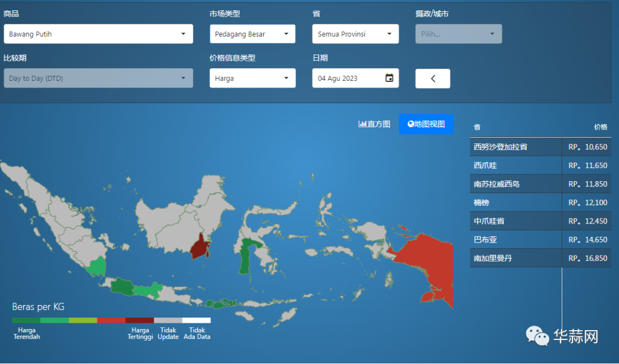
Task: Click the Beras per KG legend title
Action: point(38,307)
